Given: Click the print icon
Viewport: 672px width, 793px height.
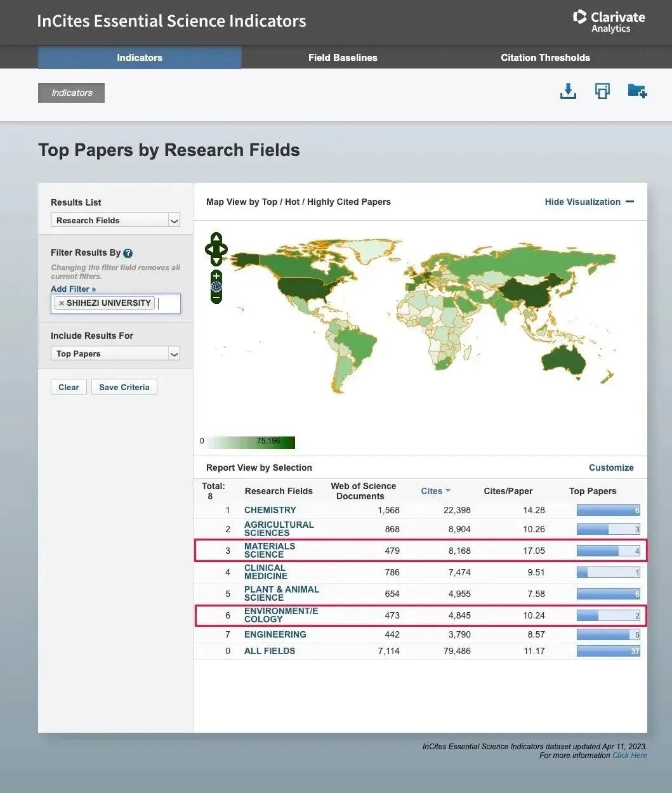Looking at the screenshot, I should (602, 91).
